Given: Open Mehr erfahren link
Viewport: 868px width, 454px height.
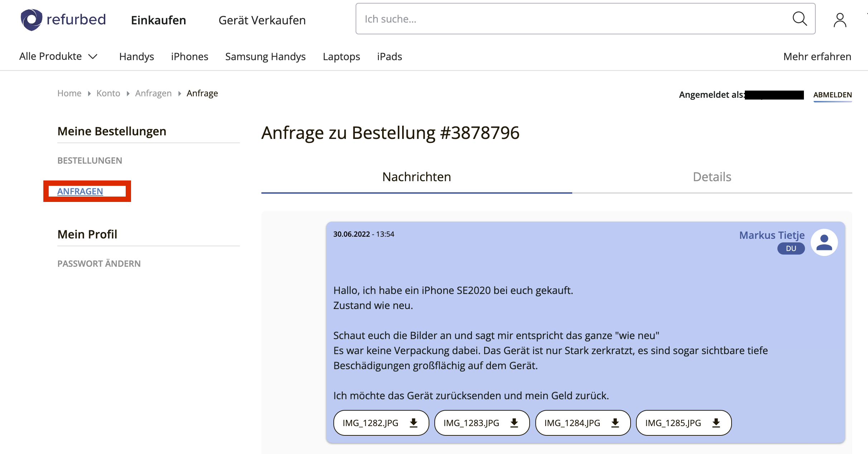Looking at the screenshot, I should point(817,57).
